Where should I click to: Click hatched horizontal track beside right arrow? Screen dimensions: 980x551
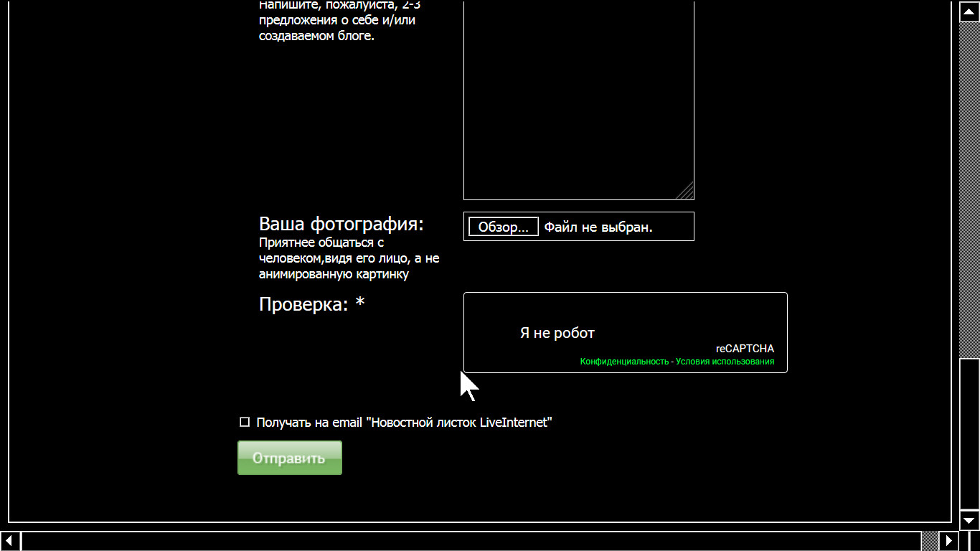click(x=930, y=540)
